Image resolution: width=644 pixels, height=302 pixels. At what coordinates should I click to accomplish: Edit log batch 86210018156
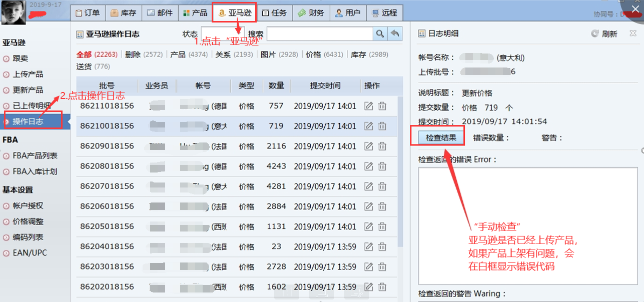369,126
